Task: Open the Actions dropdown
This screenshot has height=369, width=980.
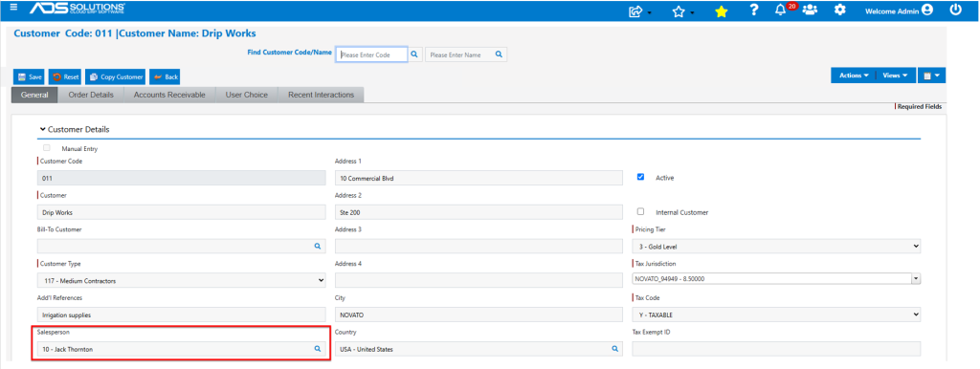Action: pyautogui.click(x=853, y=76)
